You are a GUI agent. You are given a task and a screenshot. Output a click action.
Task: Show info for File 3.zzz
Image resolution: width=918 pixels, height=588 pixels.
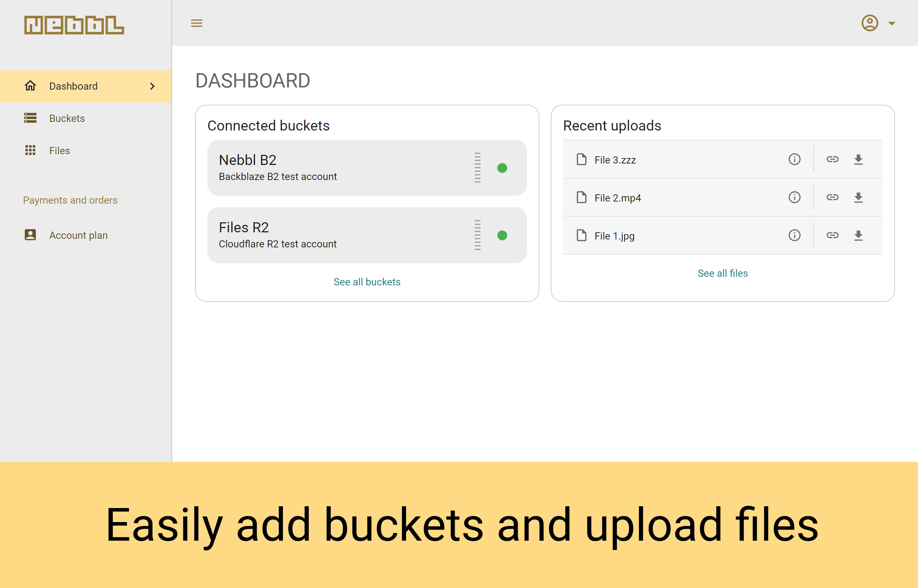pos(794,160)
